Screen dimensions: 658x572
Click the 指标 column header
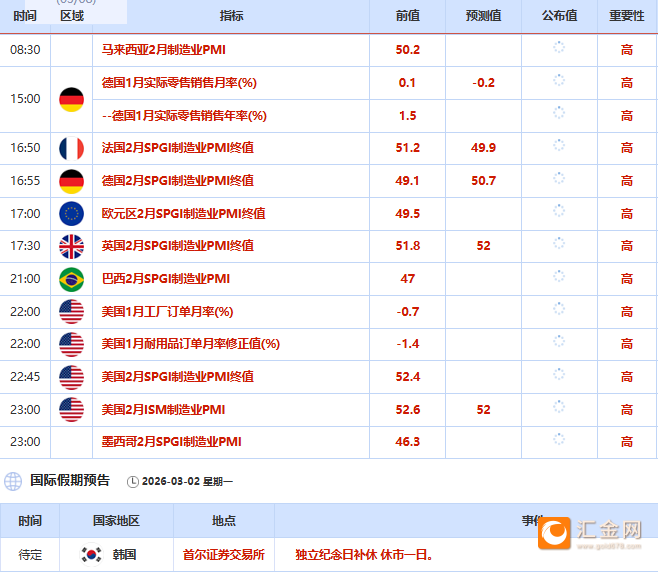(x=231, y=16)
